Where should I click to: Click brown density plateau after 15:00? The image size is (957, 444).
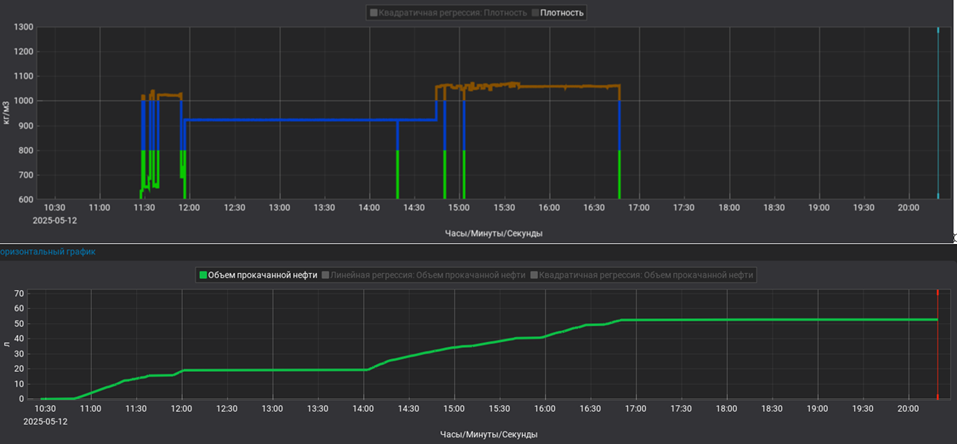click(560, 87)
